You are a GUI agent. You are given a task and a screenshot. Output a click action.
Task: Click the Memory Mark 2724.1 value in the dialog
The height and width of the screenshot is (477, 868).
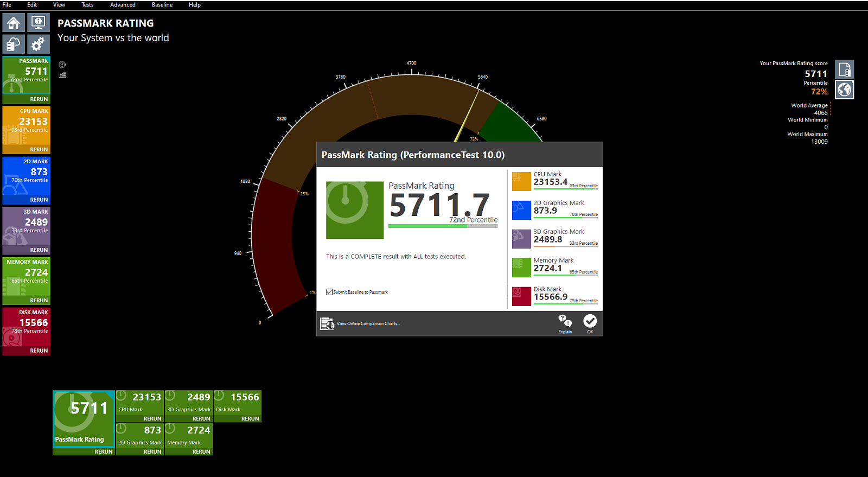547,268
